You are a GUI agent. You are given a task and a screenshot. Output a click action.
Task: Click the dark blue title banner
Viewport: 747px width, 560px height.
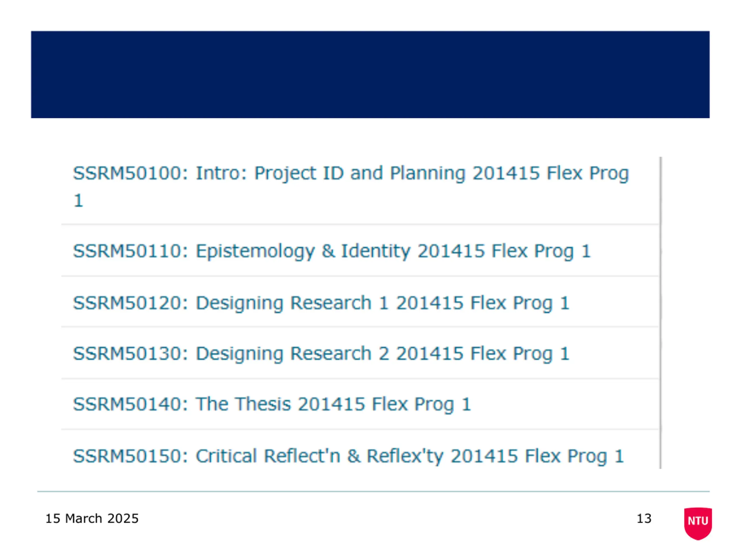(371, 75)
